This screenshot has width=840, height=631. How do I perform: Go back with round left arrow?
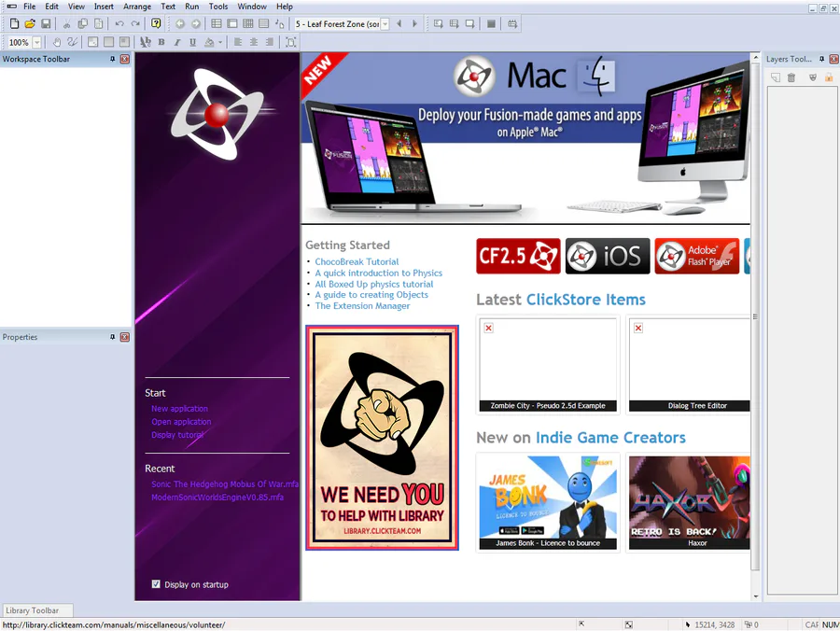click(180, 23)
